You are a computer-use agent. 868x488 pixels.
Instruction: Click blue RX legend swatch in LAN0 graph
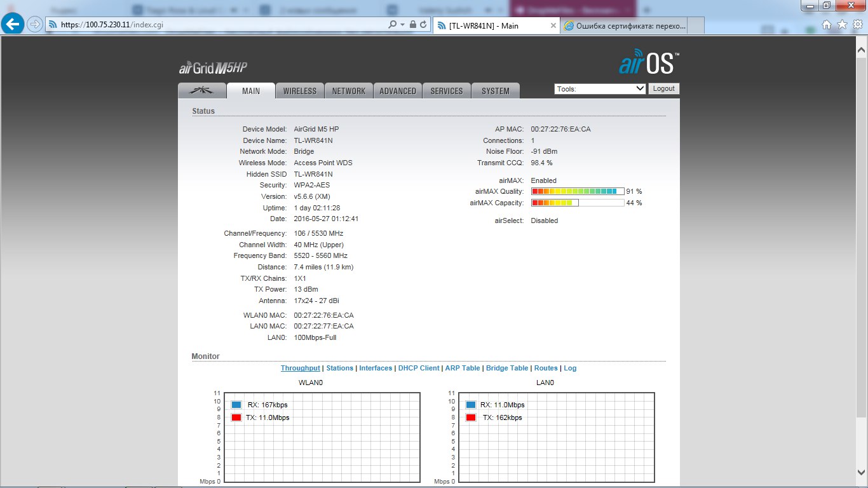point(471,405)
